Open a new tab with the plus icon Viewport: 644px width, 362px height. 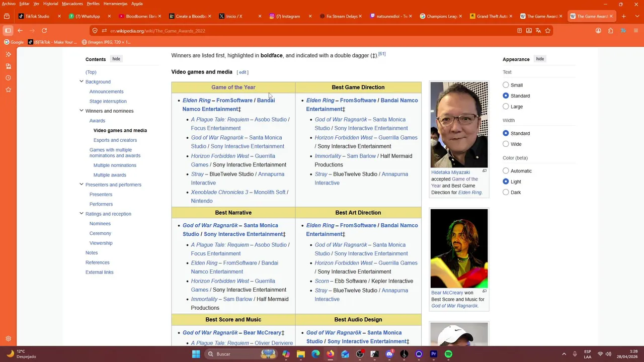click(x=623, y=16)
